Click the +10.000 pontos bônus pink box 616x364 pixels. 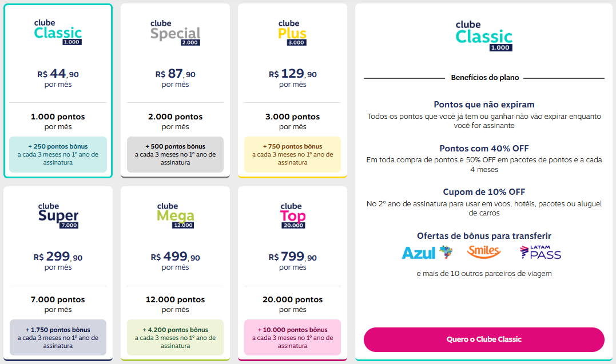(x=292, y=337)
